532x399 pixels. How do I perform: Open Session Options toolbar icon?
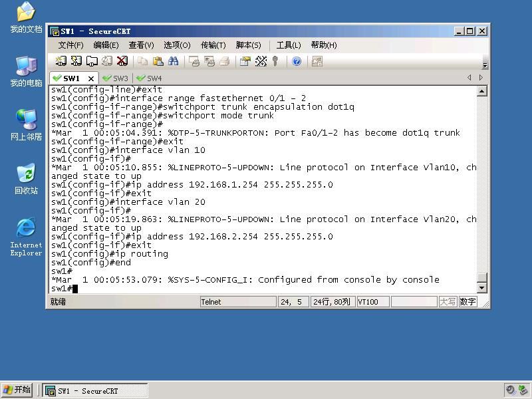pos(245,61)
